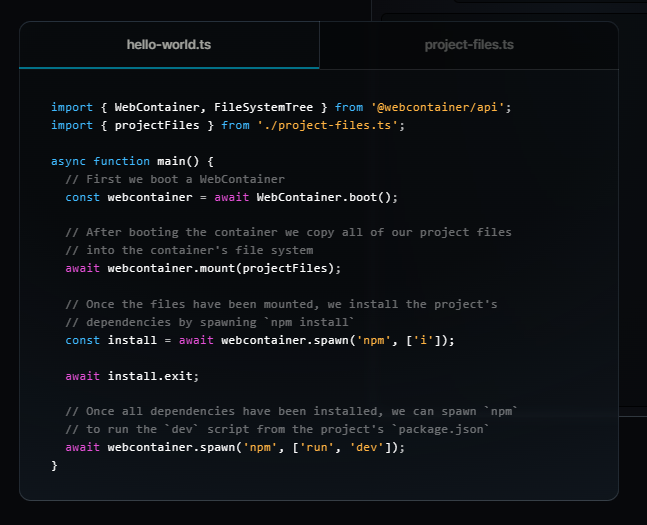647x525 pixels.
Task: Switch to the hello-world.ts tab
Action: pos(168,45)
